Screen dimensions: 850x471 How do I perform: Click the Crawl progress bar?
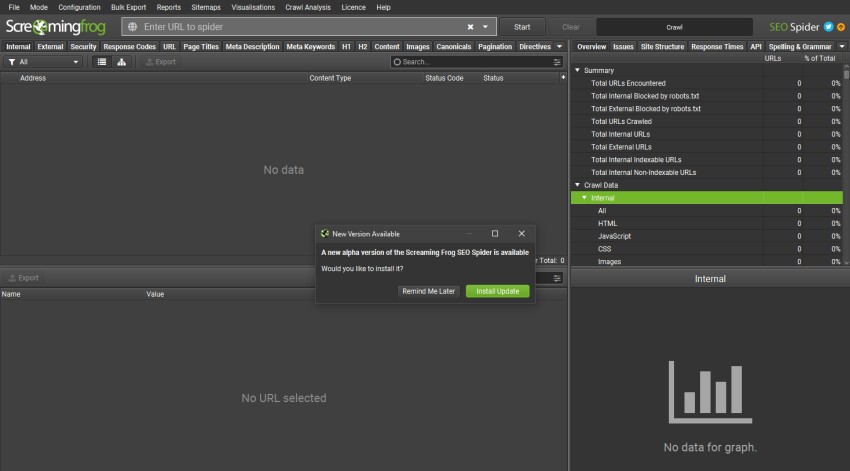(674, 27)
